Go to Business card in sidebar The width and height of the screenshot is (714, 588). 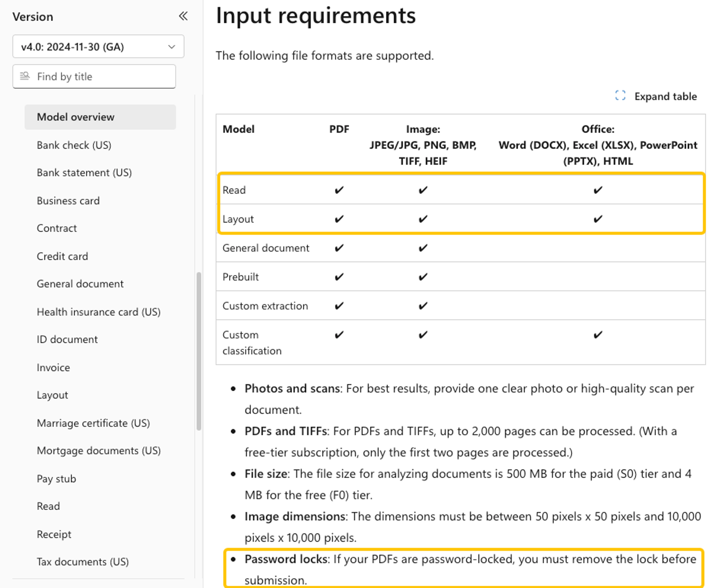68,201
